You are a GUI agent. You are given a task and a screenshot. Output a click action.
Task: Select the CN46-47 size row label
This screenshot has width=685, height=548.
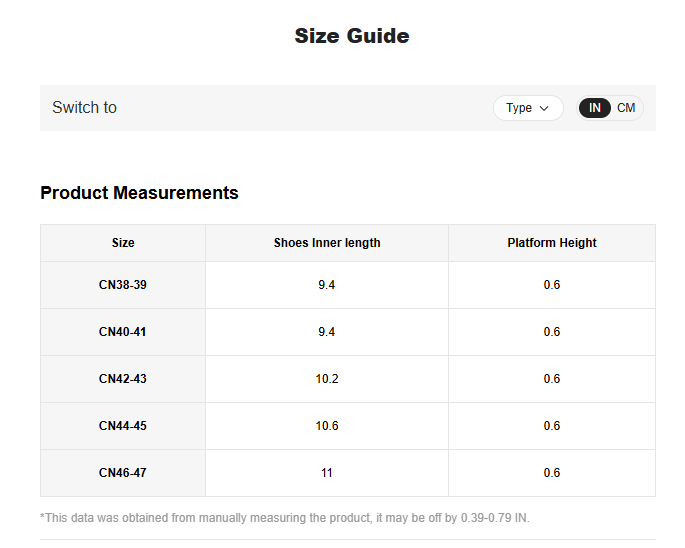pyautogui.click(x=123, y=473)
